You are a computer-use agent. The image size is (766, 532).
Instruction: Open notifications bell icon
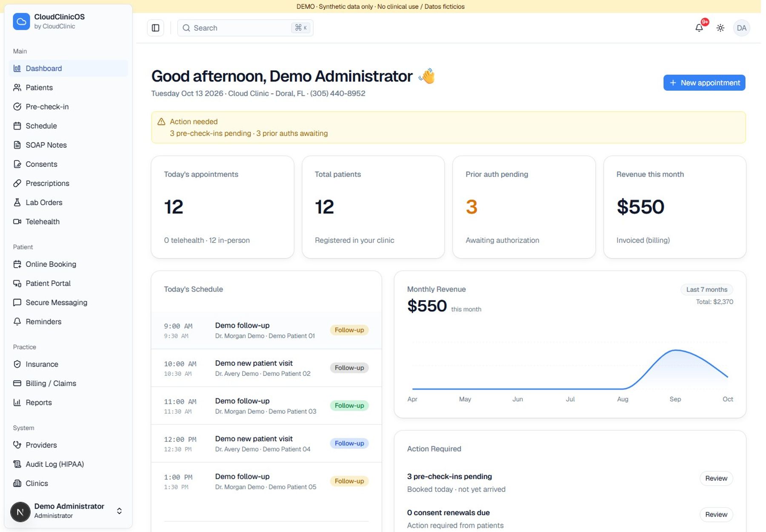(699, 28)
